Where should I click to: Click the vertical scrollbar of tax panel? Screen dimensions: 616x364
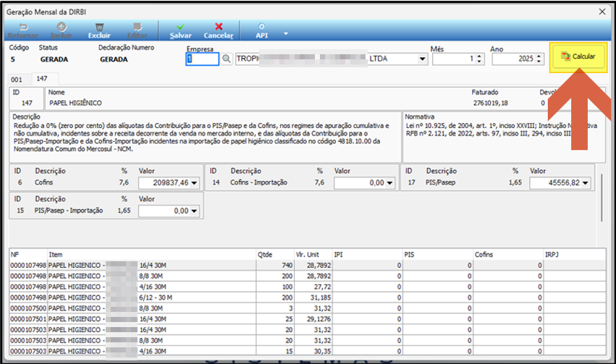[601, 199]
